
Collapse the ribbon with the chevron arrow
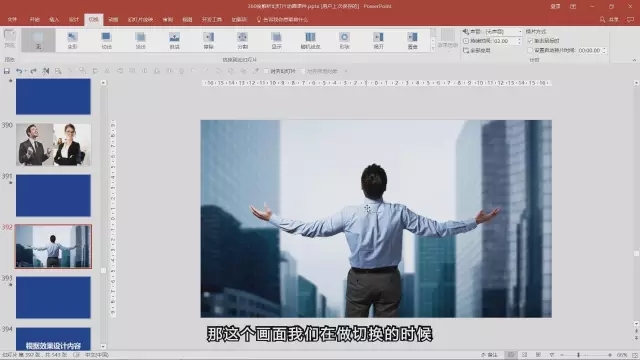[x=634, y=60]
